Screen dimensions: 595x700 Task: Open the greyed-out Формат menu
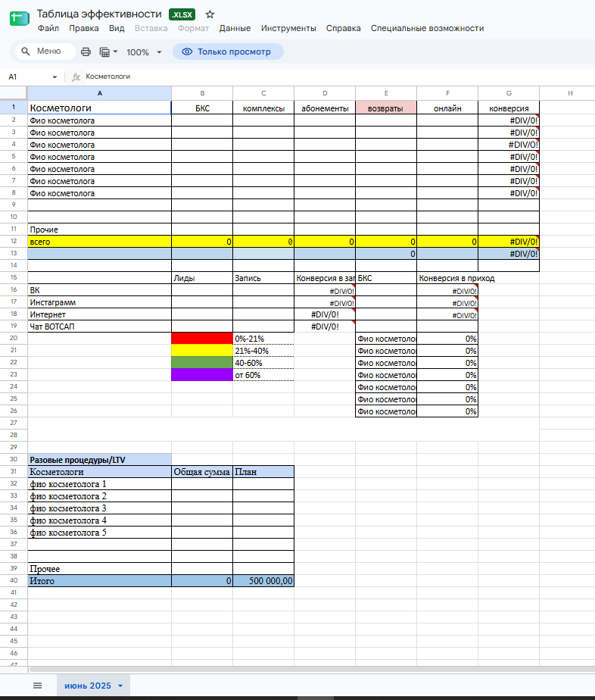[x=193, y=28]
